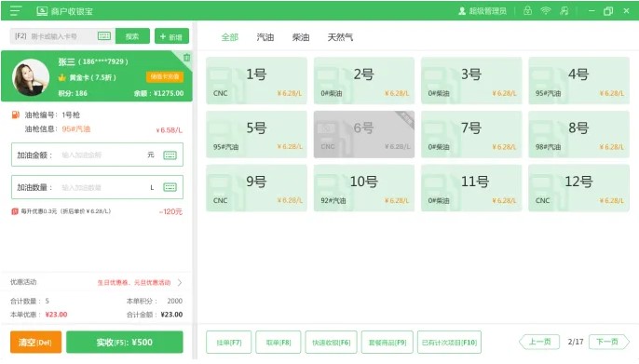The width and height of the screenshot is (639, 364).
Task: Click the 积分 186 points text
Action: click(x=73, y=93)
